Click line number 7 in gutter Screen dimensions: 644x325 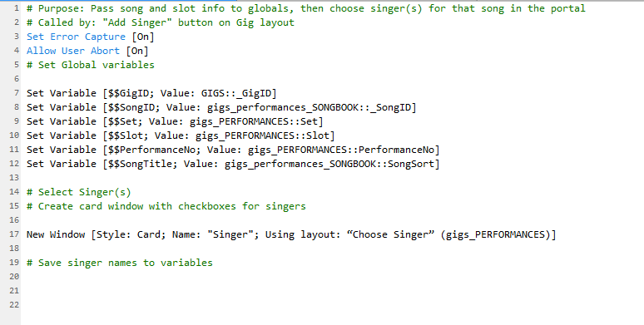click(x=17, y=93)
